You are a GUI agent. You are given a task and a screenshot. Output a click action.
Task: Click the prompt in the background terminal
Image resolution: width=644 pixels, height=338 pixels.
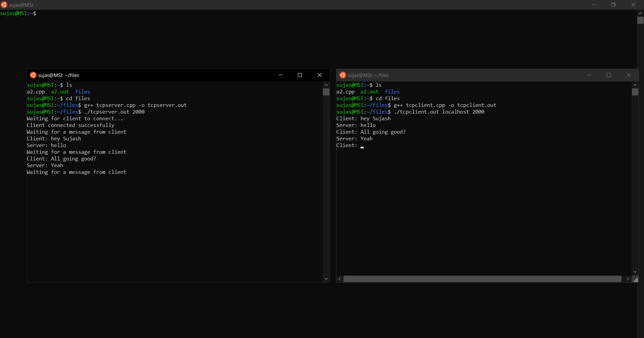tap(18, 13)
